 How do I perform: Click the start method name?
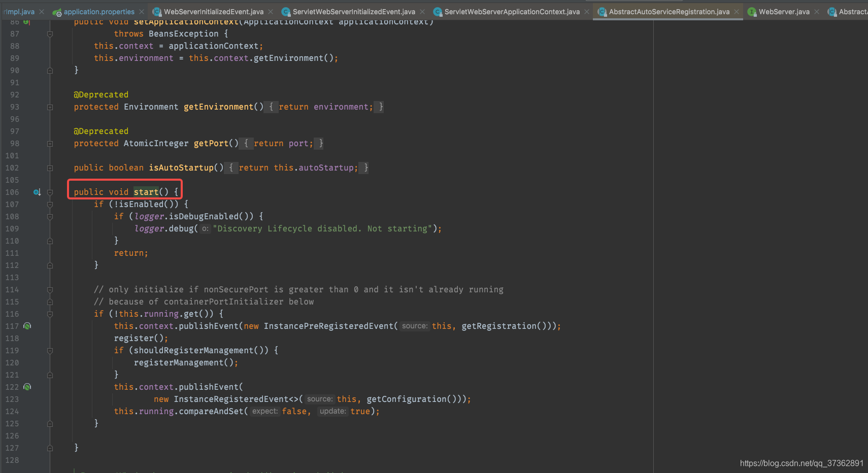(x=146, y=192)
